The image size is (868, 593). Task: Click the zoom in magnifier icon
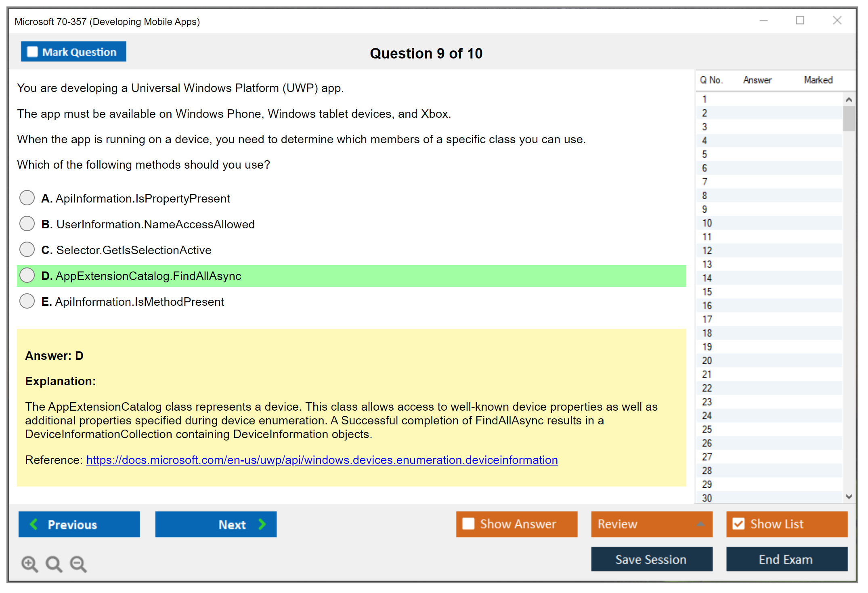point(29,564)
